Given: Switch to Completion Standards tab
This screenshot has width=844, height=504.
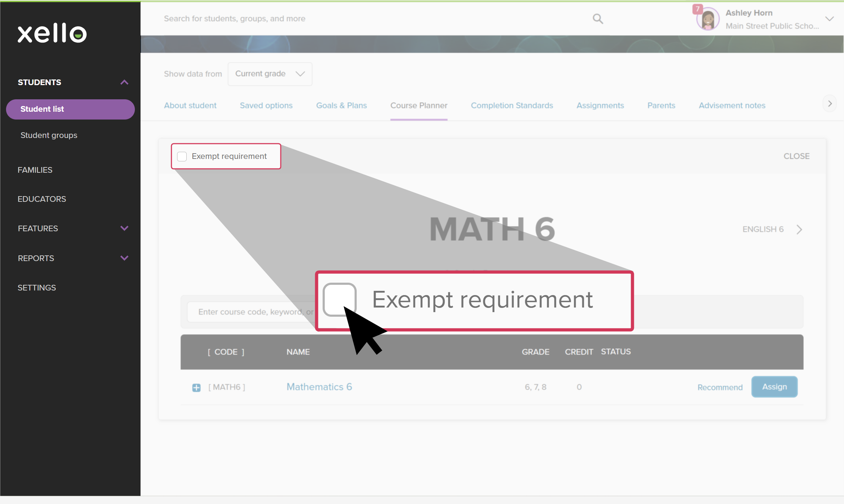Looking at the screenshot, I should pyautogui.click(x=511, y=105).
